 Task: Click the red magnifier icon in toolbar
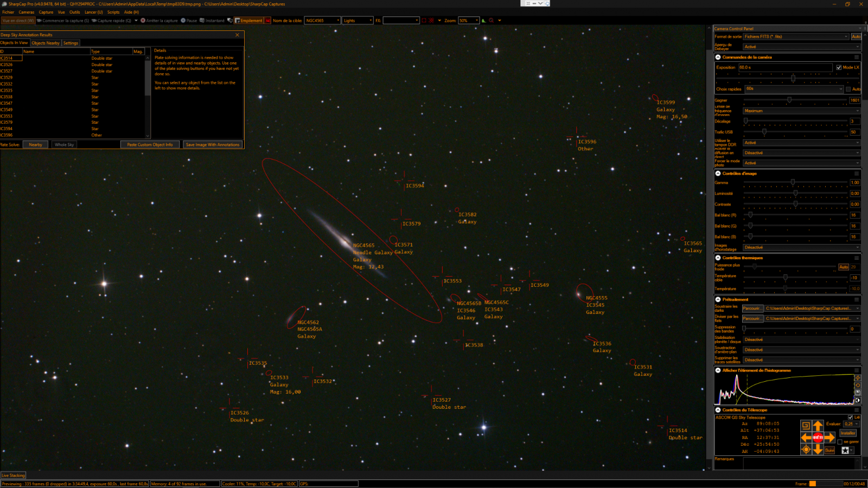[x=492, y=21]
